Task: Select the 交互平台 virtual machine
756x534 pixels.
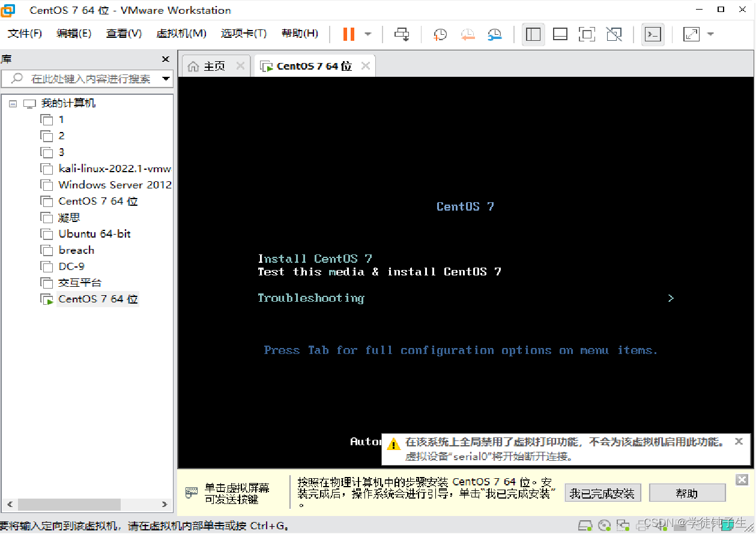Action: (80, 283)
